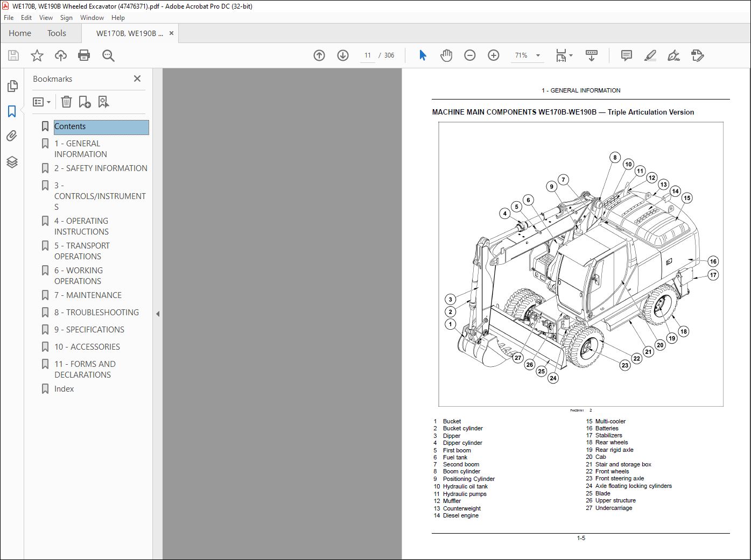
Task: Click legend entry '20 Cab'
Action: point(596,457)
